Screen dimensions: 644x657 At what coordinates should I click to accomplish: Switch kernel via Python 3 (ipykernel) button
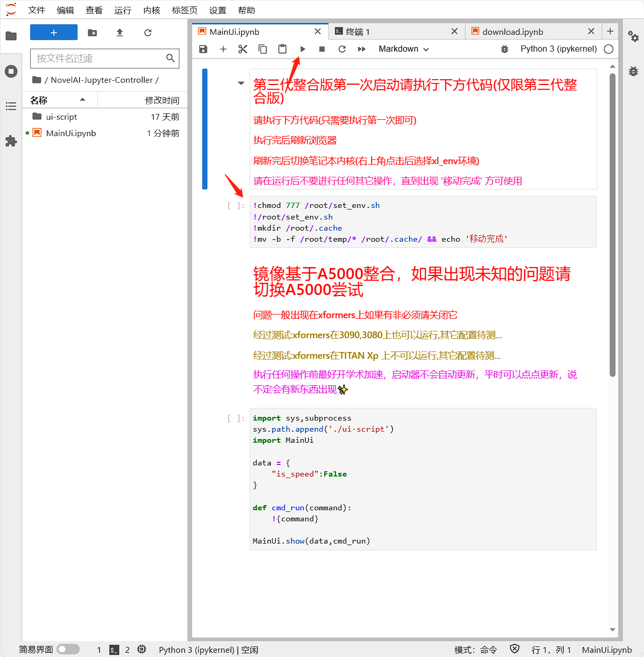[x=558, y=49]
